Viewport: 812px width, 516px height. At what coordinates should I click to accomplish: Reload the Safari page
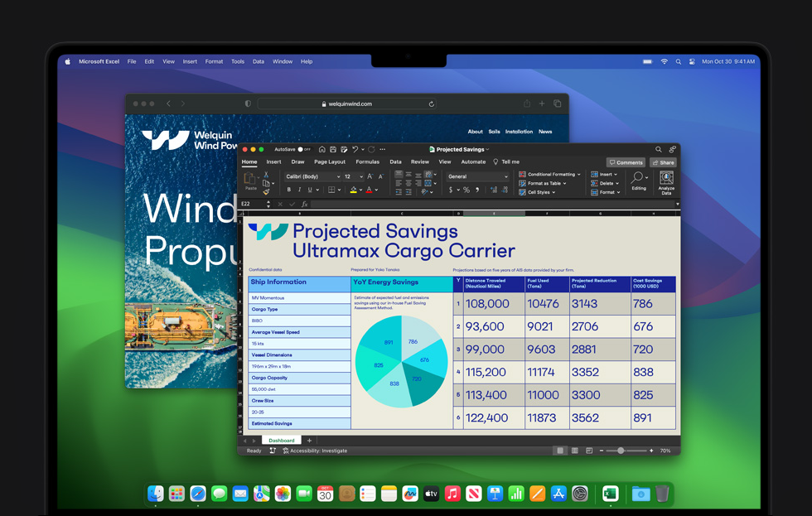point(431,104)
